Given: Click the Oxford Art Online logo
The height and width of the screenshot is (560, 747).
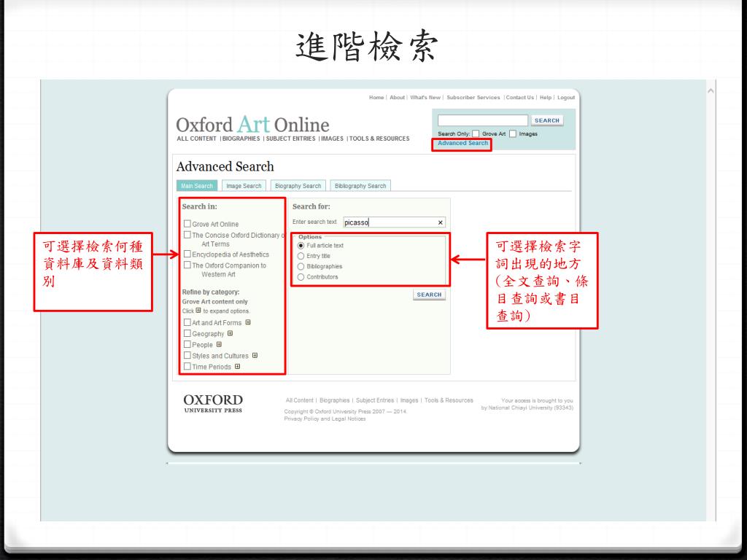Looking at the screenshot, I should click(252, 124).
